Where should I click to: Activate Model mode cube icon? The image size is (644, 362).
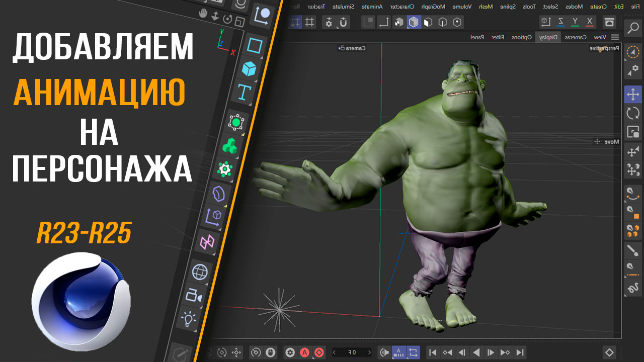414,22
